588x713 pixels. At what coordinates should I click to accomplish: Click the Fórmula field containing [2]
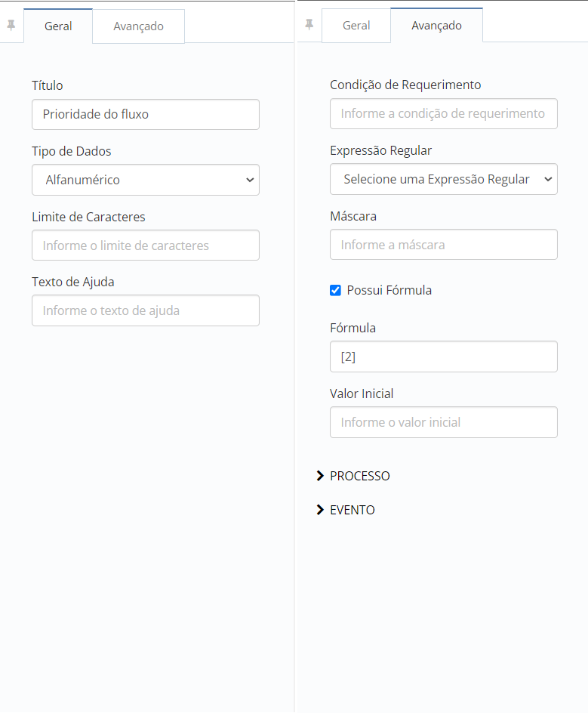pos(443,356)
